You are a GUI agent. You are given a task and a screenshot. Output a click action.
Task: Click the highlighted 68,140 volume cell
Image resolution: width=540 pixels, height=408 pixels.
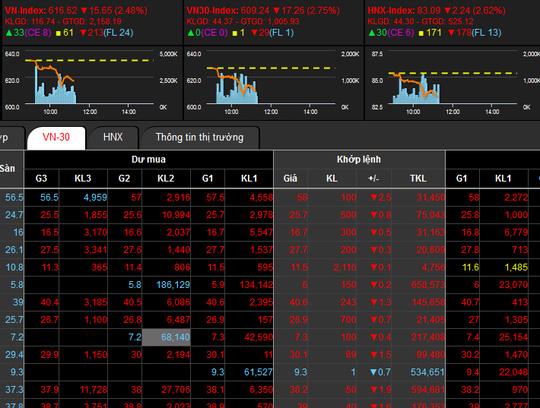(166, 337)
